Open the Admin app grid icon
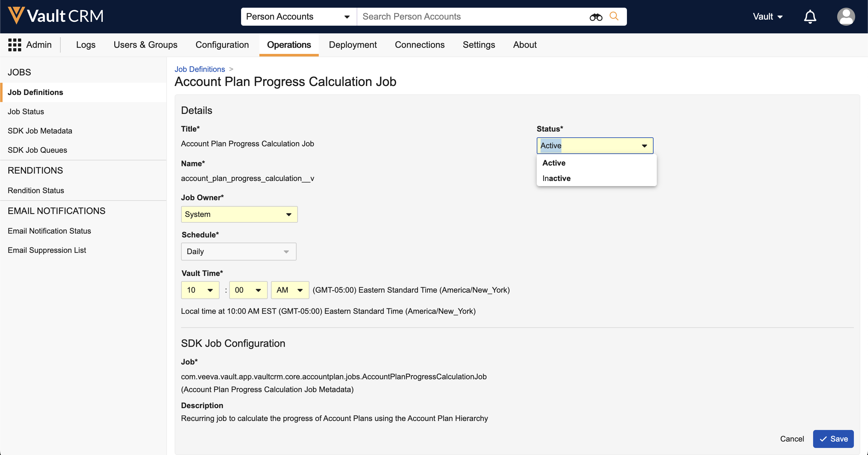 tap(14, 45)
